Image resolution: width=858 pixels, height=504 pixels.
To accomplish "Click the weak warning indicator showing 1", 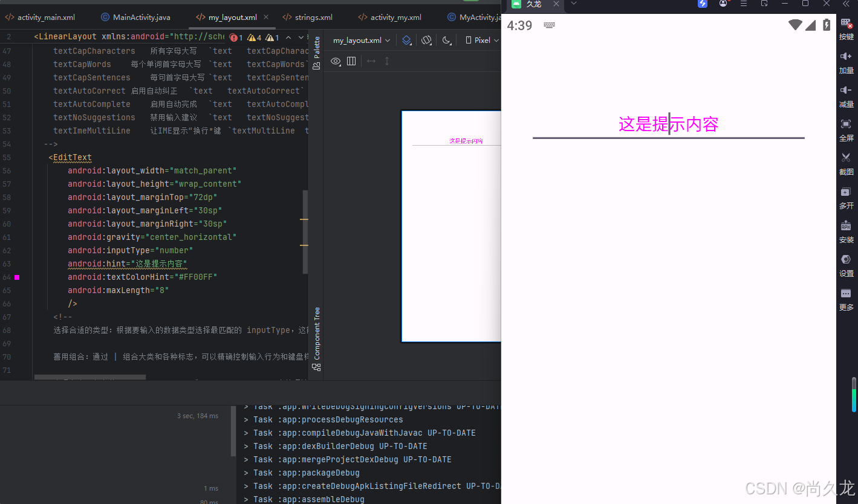I will (273, 37).
